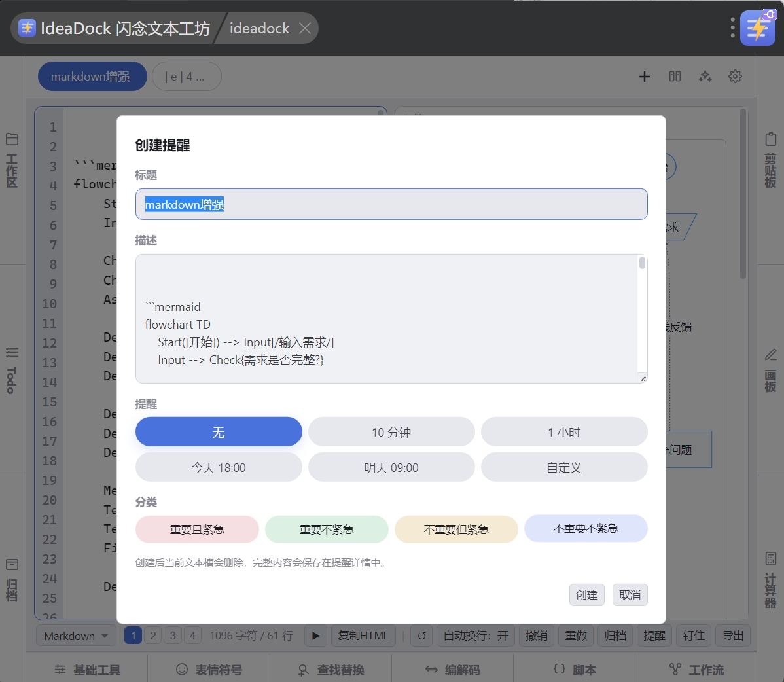Pick the green 重要不紧急 category
Screen dimensions: 784x682
pos(327,529)
